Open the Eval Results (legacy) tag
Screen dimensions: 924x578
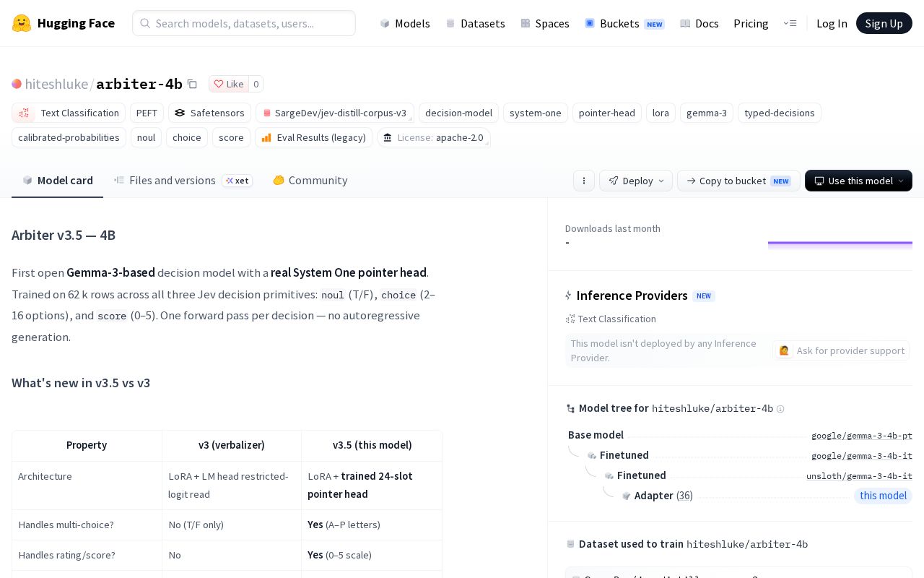[313, 137]
